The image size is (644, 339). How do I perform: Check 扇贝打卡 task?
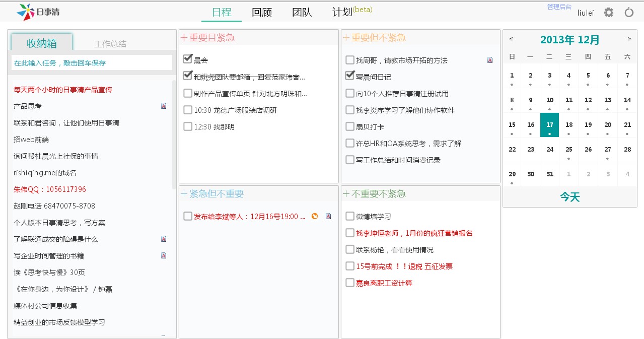(350, 126)
